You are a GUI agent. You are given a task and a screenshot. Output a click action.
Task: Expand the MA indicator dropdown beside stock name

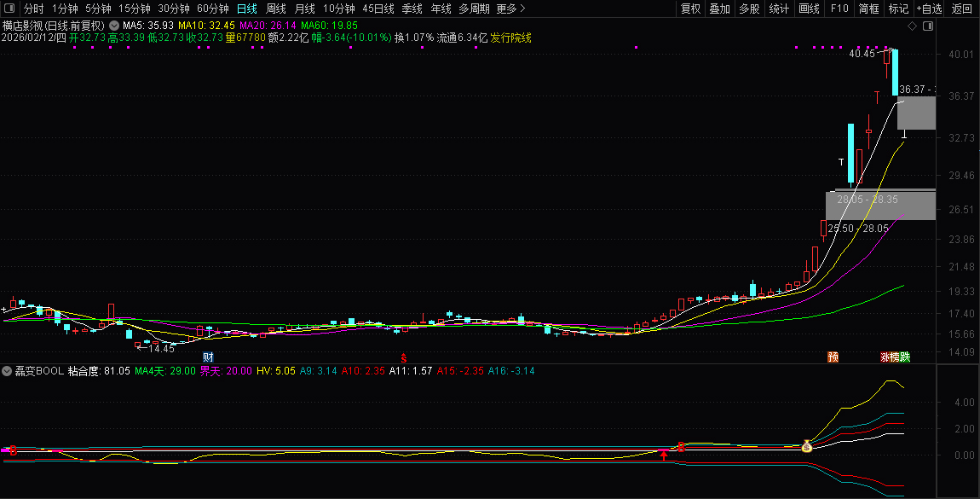[113, 26]
